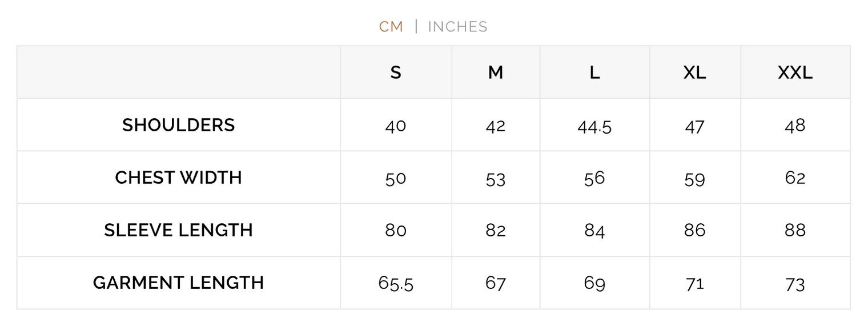Switch size chart to INCHES units
This screenshot has width=868, height=334.
point(457,27)
